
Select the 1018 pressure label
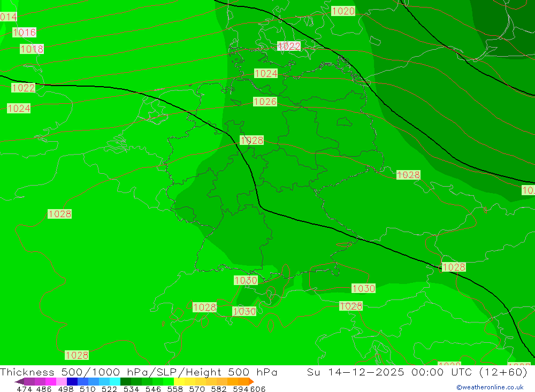click(x=32, y=49)
